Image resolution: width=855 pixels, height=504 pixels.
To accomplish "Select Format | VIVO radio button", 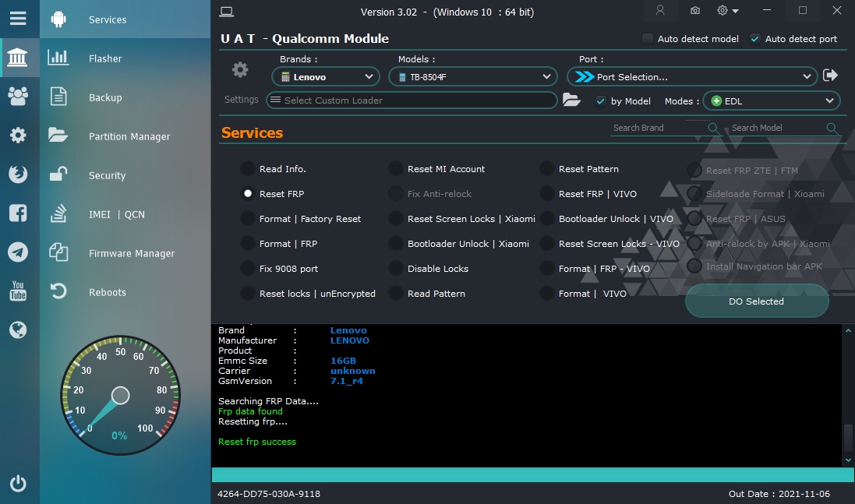I will (x=547, y=293).
